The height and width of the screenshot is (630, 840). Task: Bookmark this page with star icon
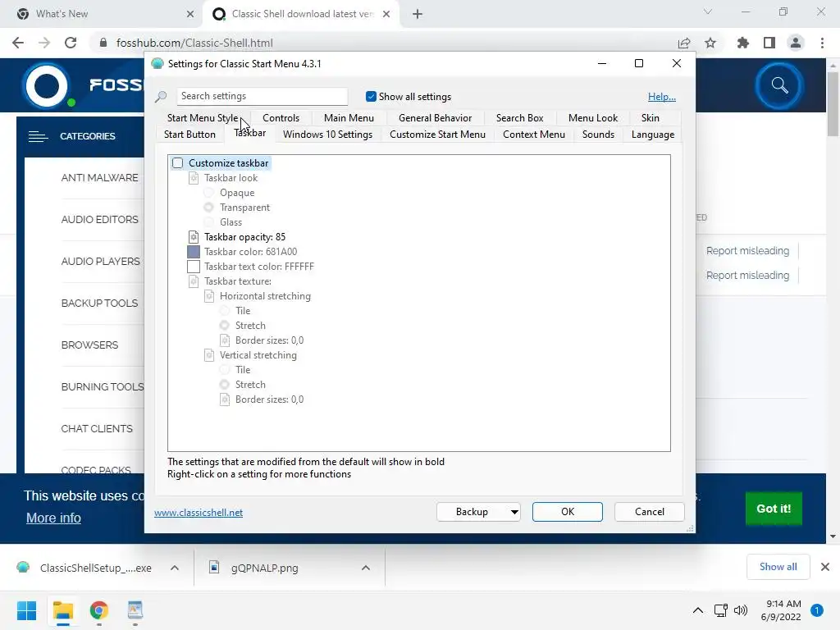click(710, 43)
